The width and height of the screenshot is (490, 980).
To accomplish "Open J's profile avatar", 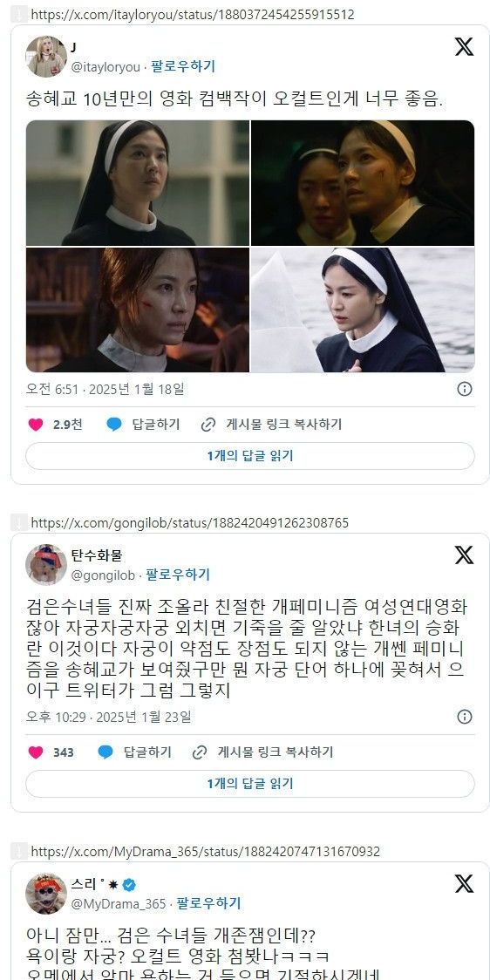I will tap(46, 57).
